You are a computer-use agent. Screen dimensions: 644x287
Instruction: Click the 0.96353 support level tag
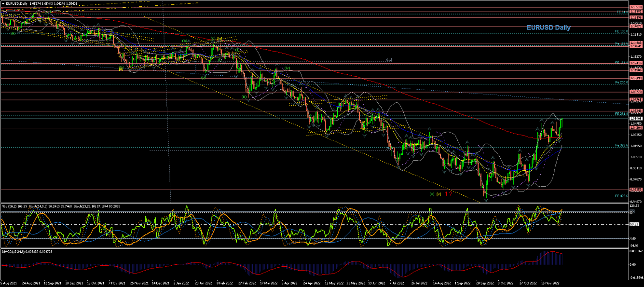click(635, 190)
